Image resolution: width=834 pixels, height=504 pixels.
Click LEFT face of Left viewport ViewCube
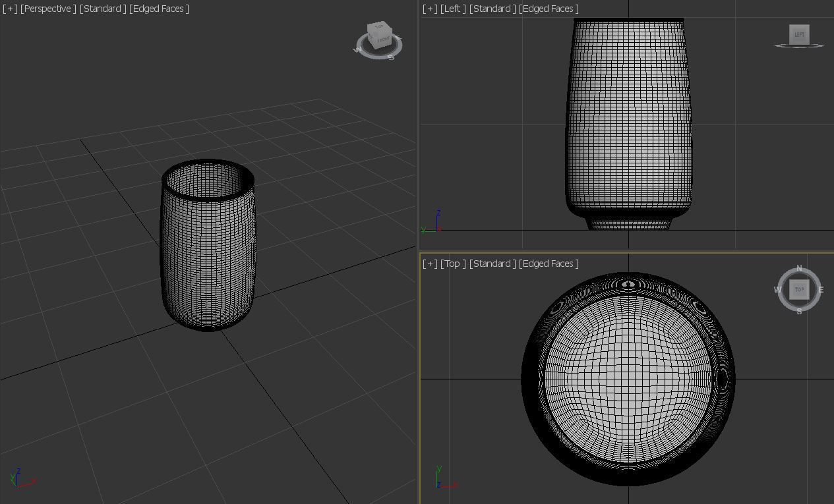[x=799, y=34]
